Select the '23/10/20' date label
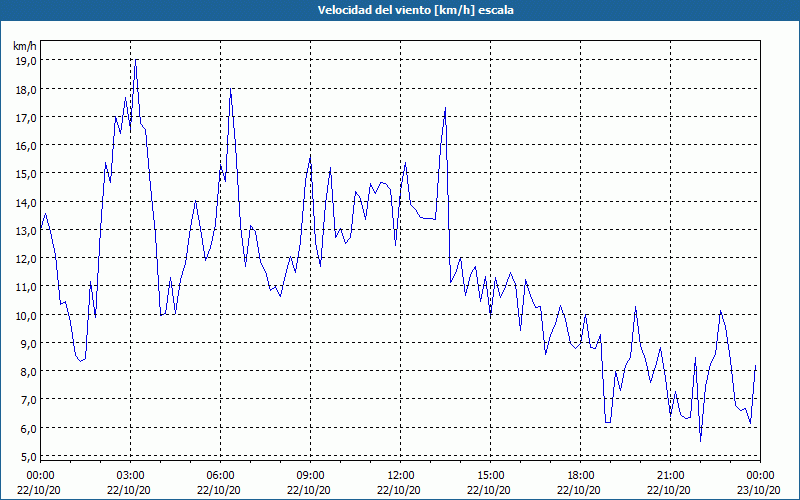The image size is (800, 500). (758, 490)
